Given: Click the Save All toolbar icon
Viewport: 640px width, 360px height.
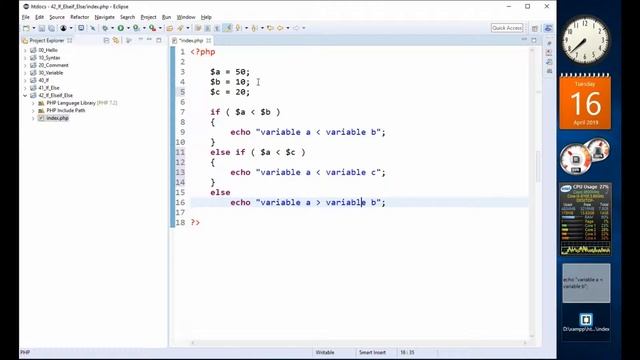Looking at the screenshot, I should [x=51, y=28].
